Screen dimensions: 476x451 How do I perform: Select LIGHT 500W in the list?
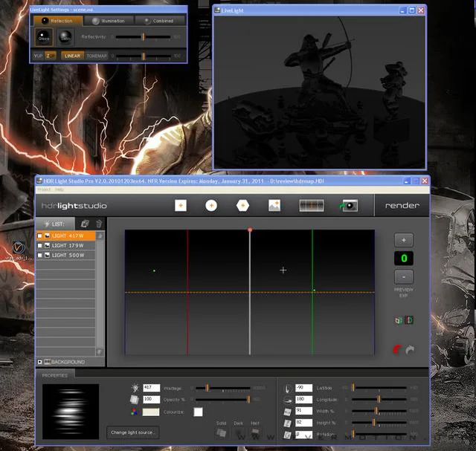click(66, 255)
